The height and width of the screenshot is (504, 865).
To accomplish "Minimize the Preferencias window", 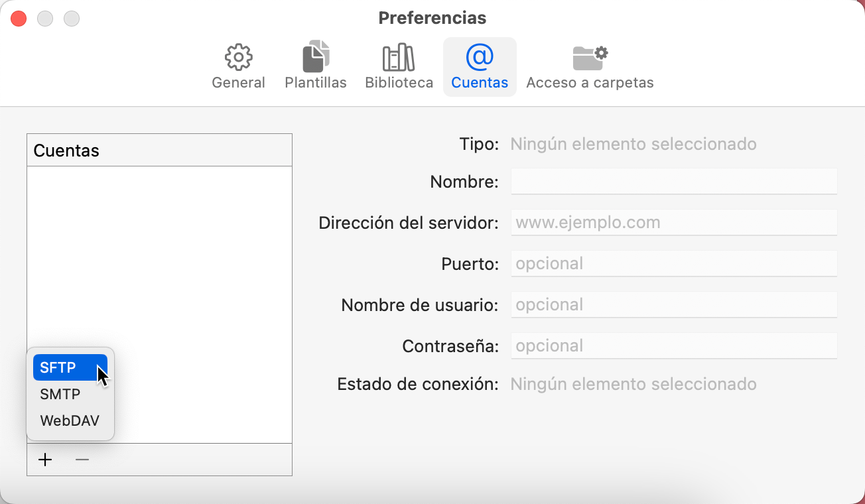I will (x=45, y=18).
